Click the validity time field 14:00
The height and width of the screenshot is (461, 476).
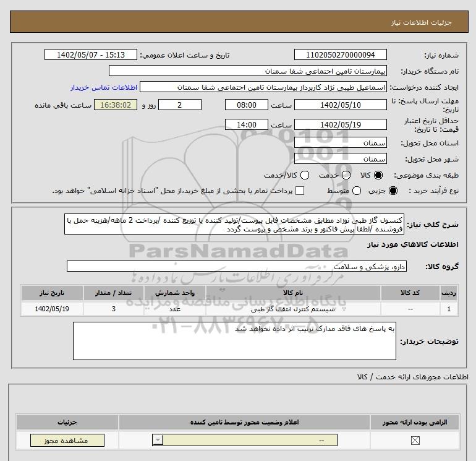point(247,124)
